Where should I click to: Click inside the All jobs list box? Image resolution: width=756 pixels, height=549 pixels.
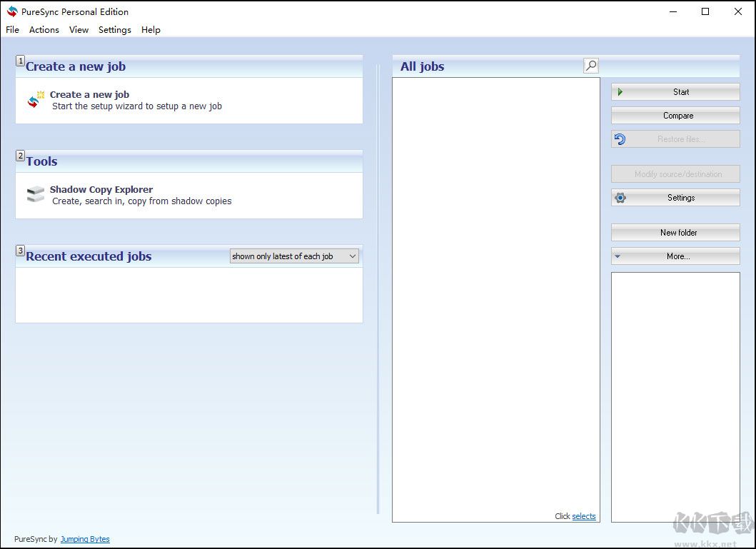496,300
